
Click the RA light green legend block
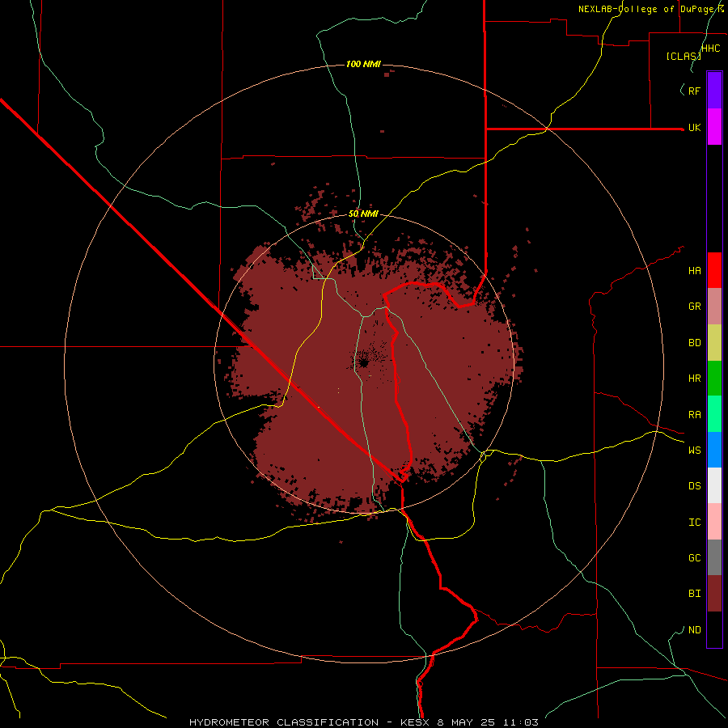(x=714, y=414)
